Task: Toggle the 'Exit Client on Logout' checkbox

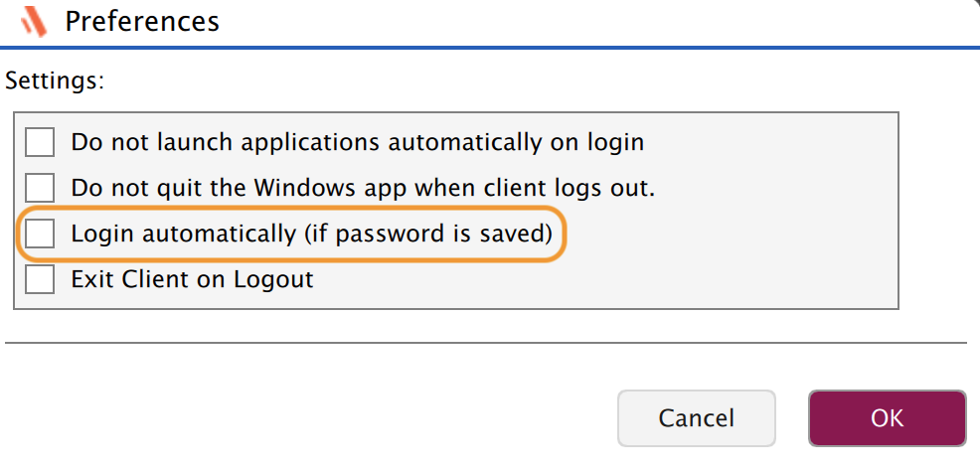Action: (40, 280)
